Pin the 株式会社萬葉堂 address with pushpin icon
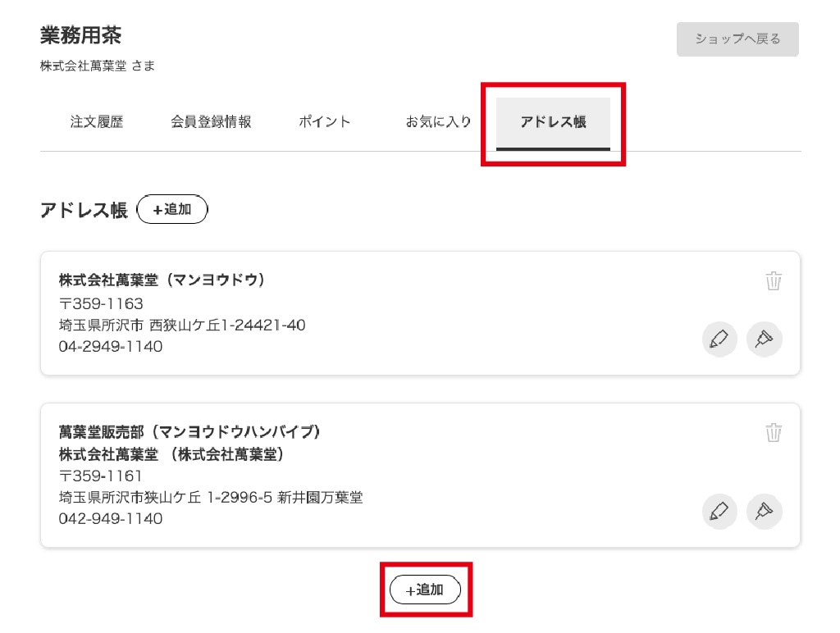Screen dimensions: 840x633 (764, 339)
